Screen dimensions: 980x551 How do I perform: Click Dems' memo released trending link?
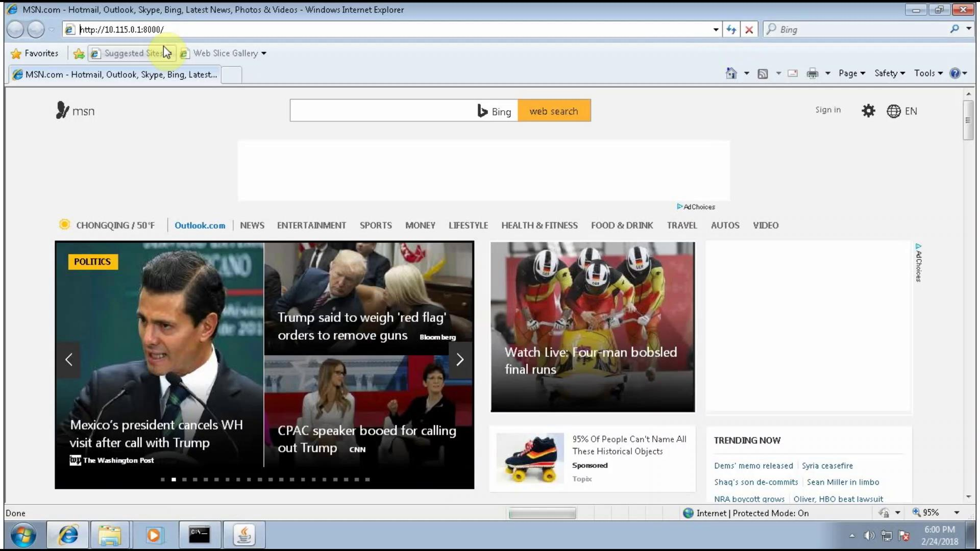coord(753,466)
